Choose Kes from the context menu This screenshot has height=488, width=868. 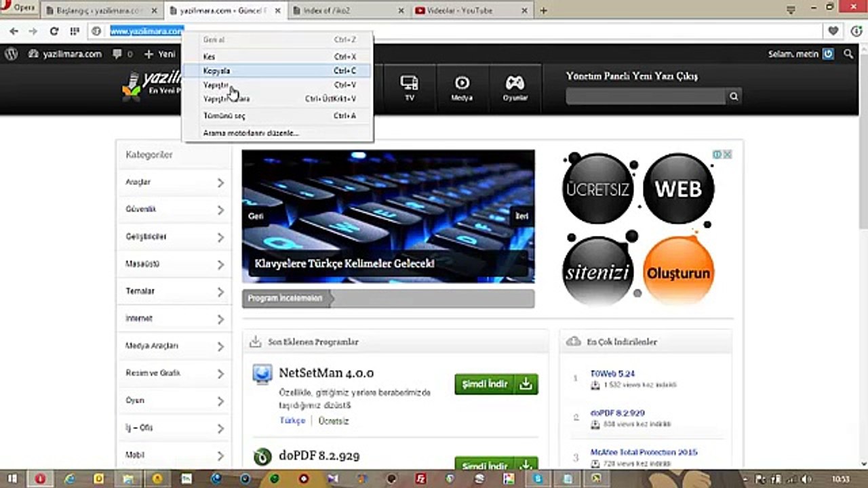277,57
